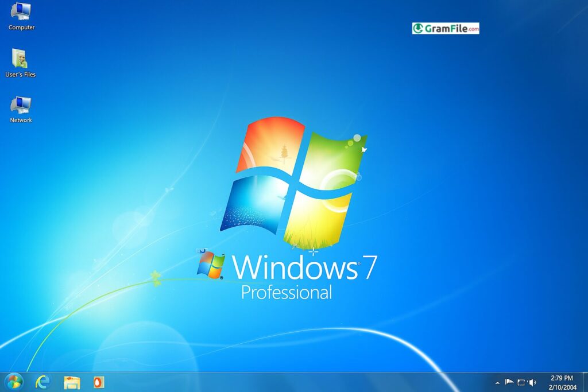Image resolution: width=588 pixels, height=392 pixels.
Task: Expand network connections from the tray
Action: [520, 382]
